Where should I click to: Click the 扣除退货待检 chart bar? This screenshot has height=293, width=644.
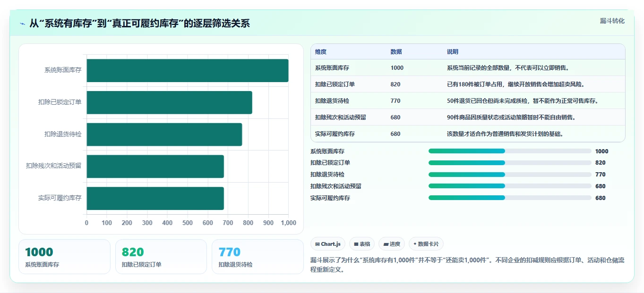[164, 134]
